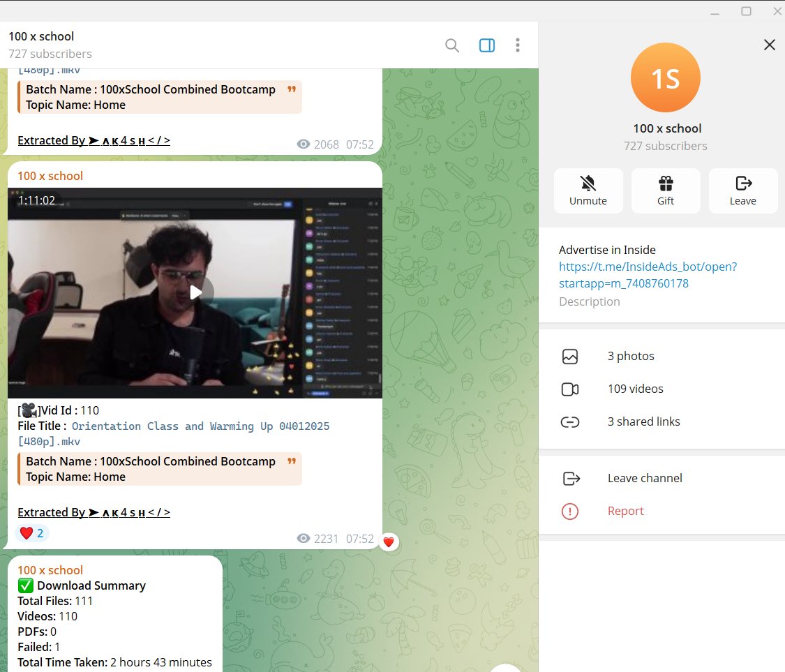The image size is (785, 672).
Task: Click the Orientation Class video thumbnail
Action: pos(195,293)
